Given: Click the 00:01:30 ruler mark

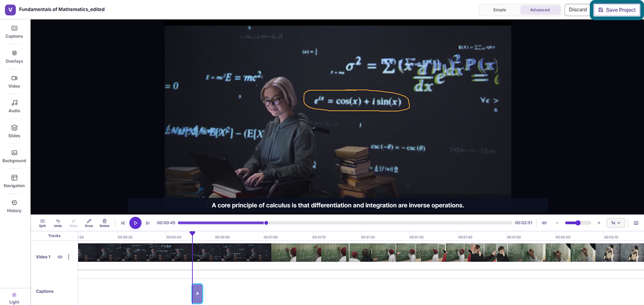Looking at the screenshot, I should [x=417, y=237].
